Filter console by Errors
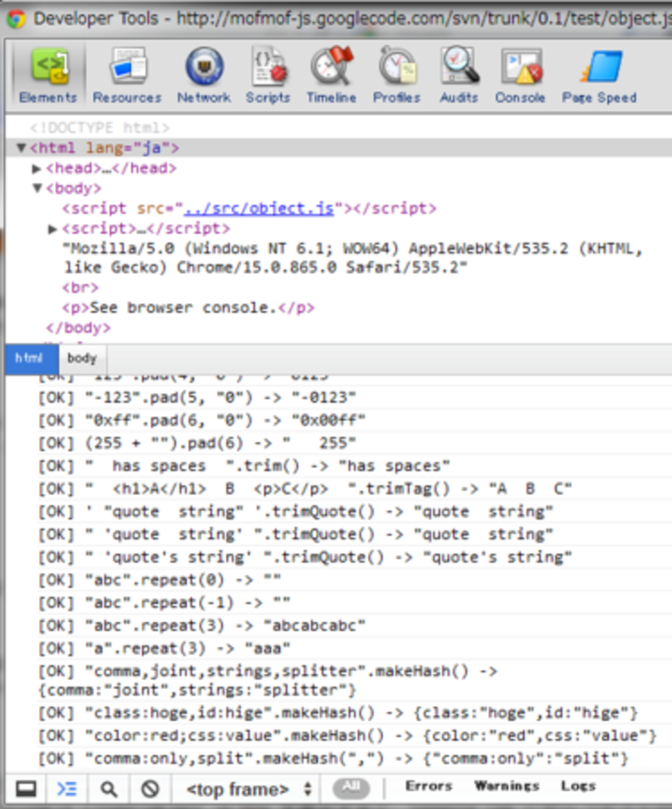This screenshot has width=672, height=809. [429, 786]
